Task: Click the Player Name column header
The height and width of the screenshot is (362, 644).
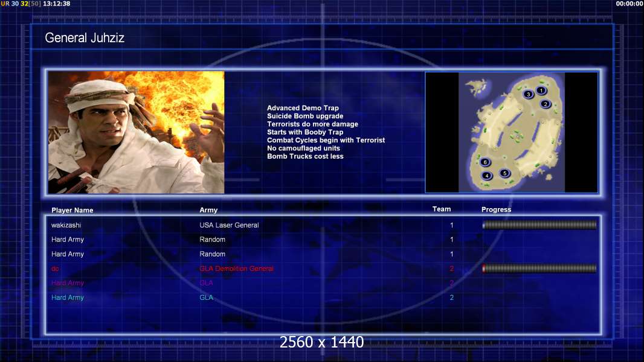Action: [72, 211]
